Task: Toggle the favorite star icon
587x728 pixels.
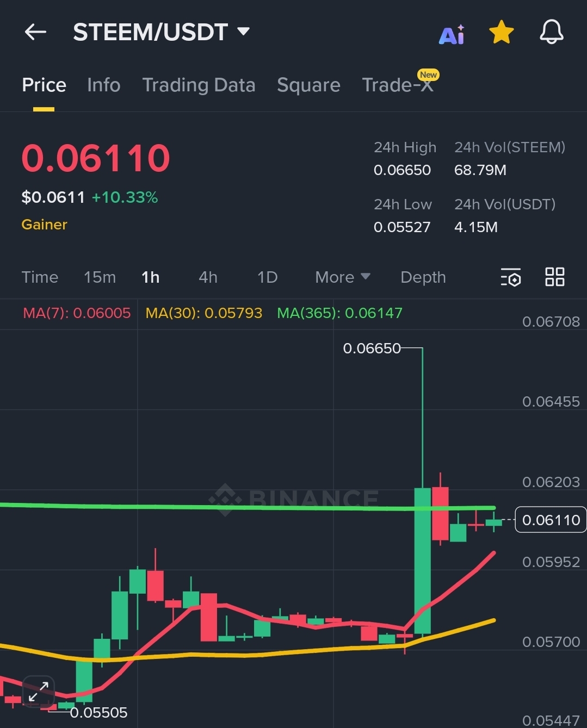Action: pos(501,32)
